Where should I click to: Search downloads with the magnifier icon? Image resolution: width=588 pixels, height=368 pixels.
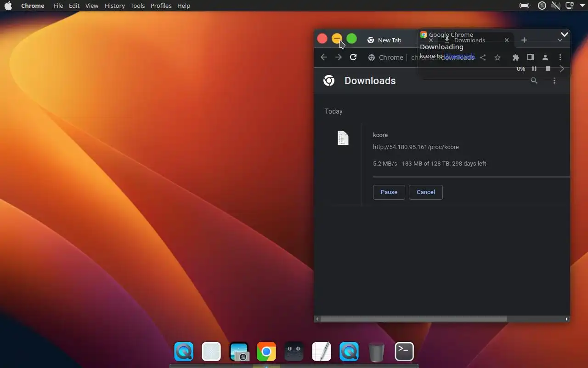tap(534, 80)
